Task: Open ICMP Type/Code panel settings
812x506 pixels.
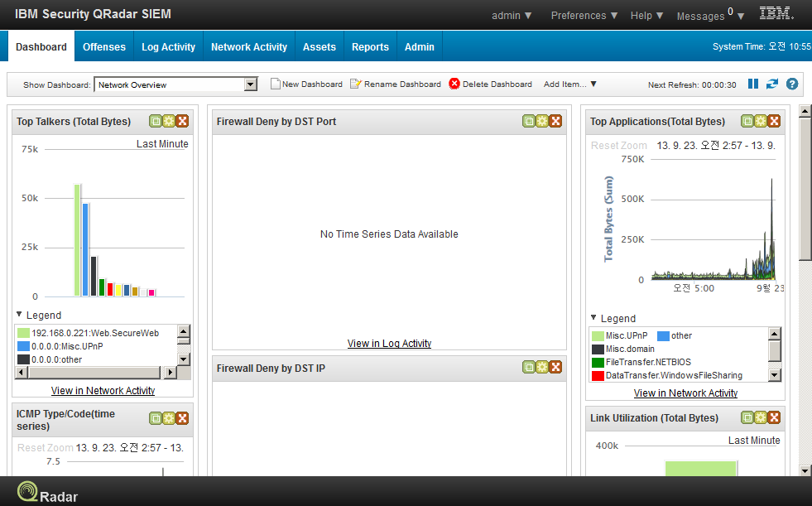Action: click(x=169, y=418)
